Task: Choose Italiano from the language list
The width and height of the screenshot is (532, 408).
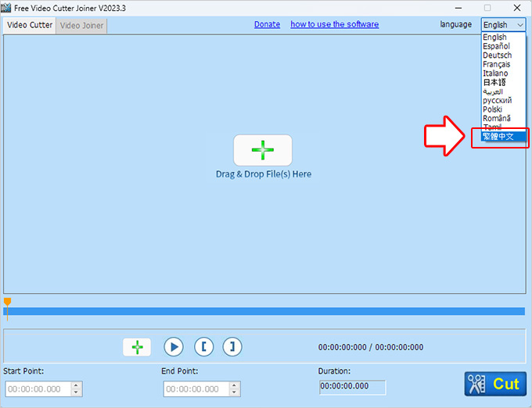Action: click(x=503, y=73)
